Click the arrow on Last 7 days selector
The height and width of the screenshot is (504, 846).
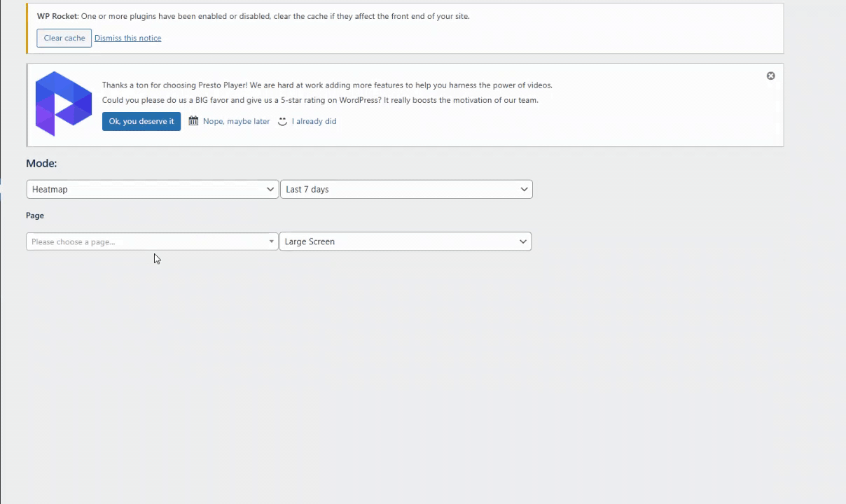point(524,189)
